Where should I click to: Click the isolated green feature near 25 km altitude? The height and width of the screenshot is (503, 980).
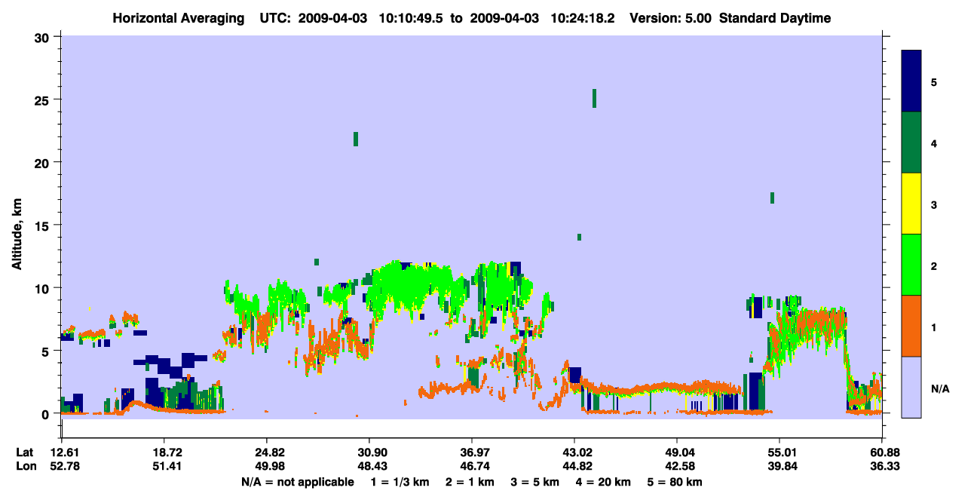(594, 98)
